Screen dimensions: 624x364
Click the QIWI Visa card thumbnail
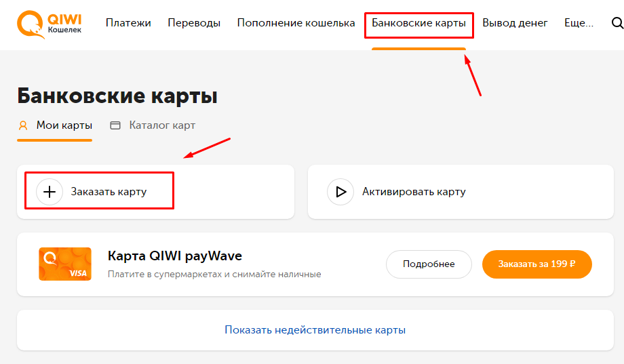pyautogui.click(x=65, y=264)
